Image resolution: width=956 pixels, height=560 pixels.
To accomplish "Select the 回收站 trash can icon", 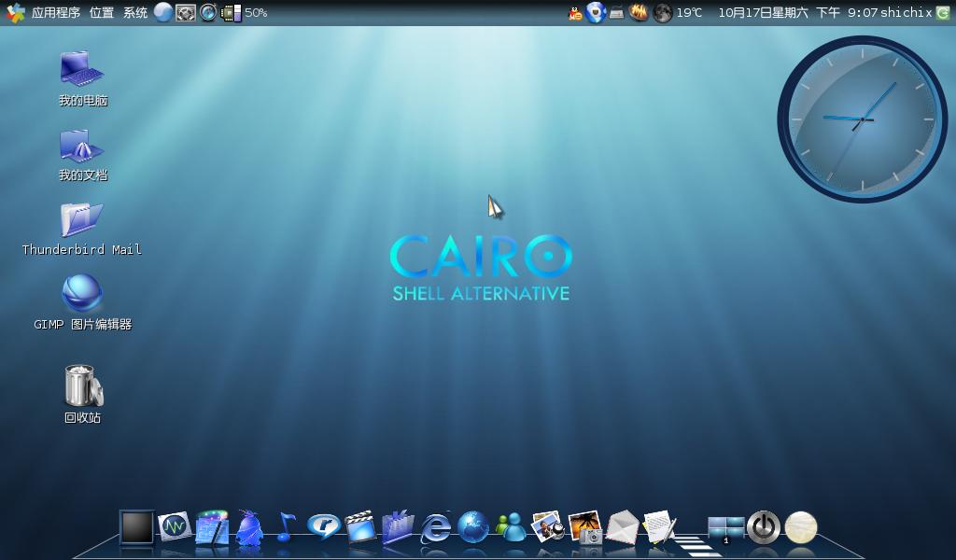I will (83, 394).
